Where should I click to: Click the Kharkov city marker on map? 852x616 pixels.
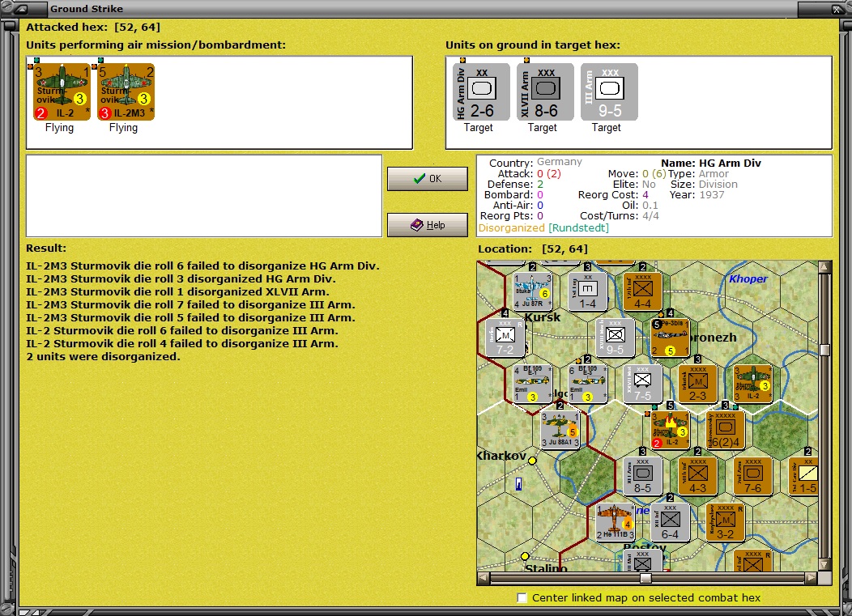coord(533,460)
